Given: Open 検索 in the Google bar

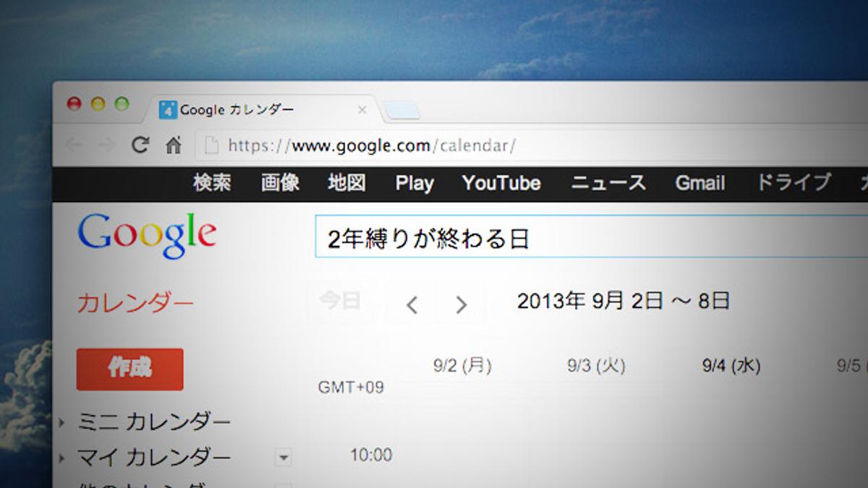Looking at the screenshot, I should 212,183.
